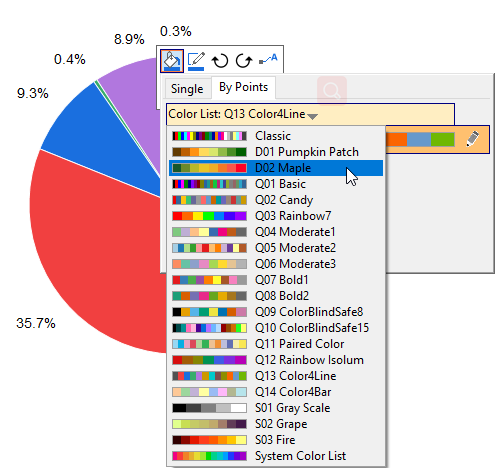
Task: Select the Line Color pencil tool
Action: point(196,61)
